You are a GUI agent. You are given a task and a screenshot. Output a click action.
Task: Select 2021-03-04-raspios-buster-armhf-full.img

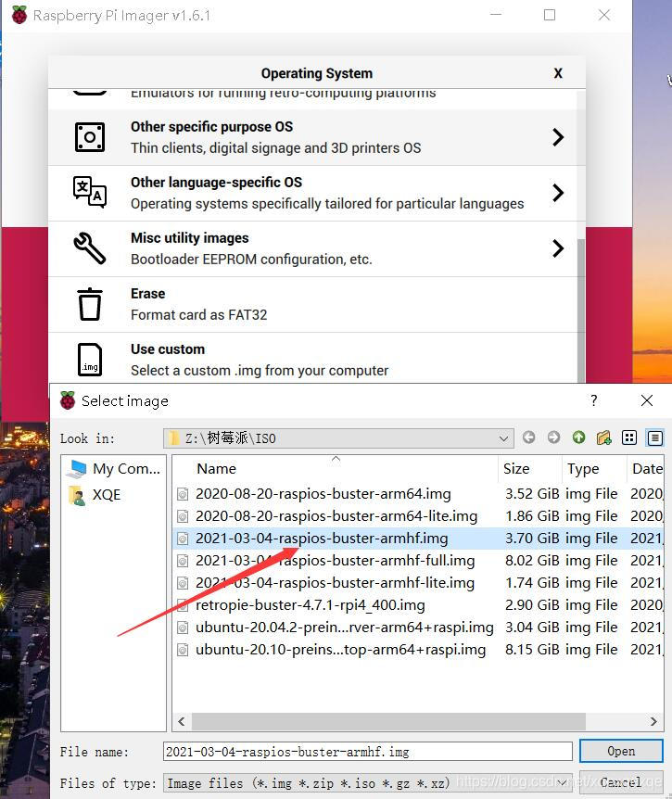(x=335, y=561)
